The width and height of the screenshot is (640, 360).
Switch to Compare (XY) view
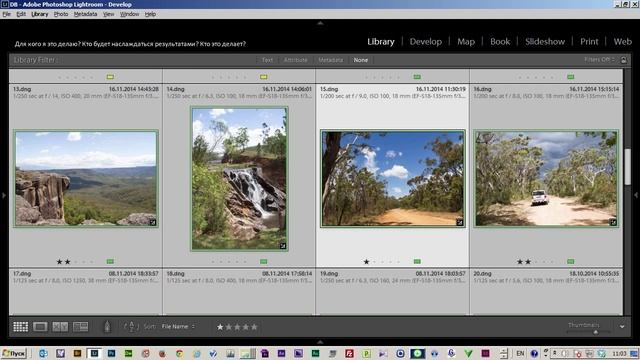point(60,327)
